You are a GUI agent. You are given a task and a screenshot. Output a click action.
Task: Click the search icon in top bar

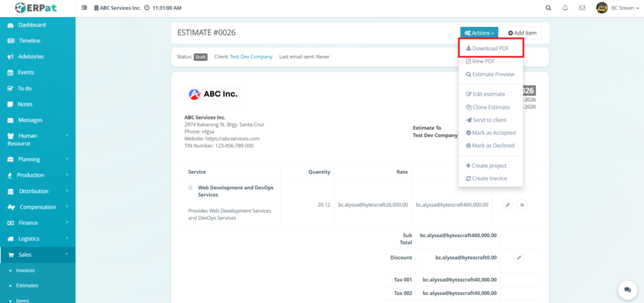coord(548,8)
